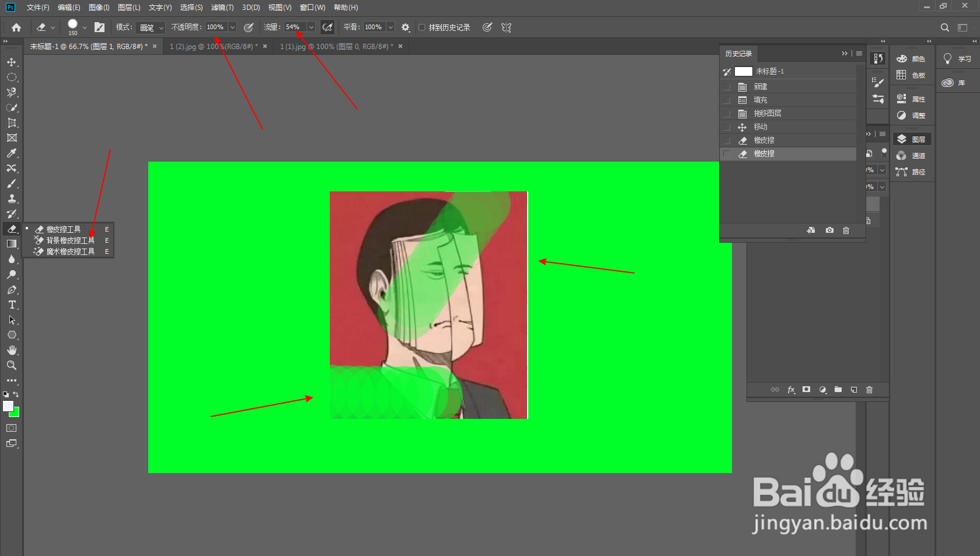
Task: Open the 属性 panel button
Action: coord(911,99)
